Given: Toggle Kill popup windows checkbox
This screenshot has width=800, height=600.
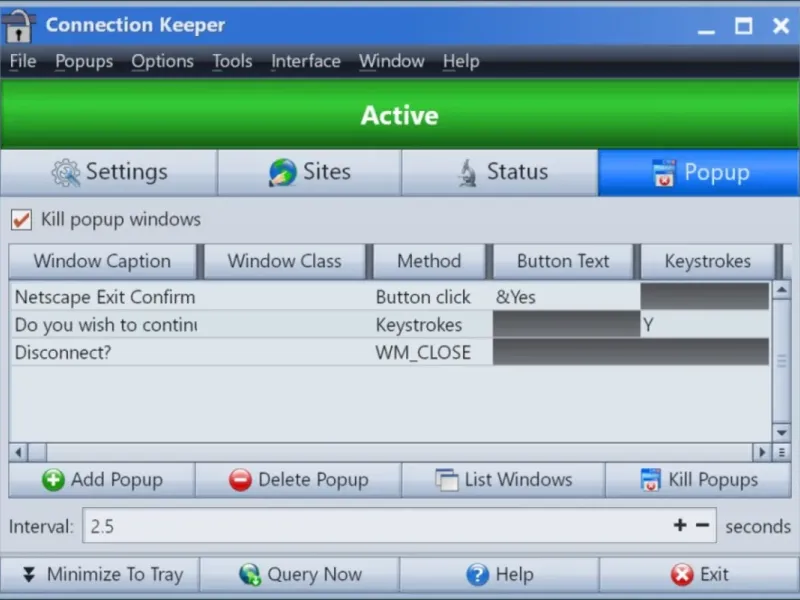Looking at the screenshot, I should click(21, 220).
